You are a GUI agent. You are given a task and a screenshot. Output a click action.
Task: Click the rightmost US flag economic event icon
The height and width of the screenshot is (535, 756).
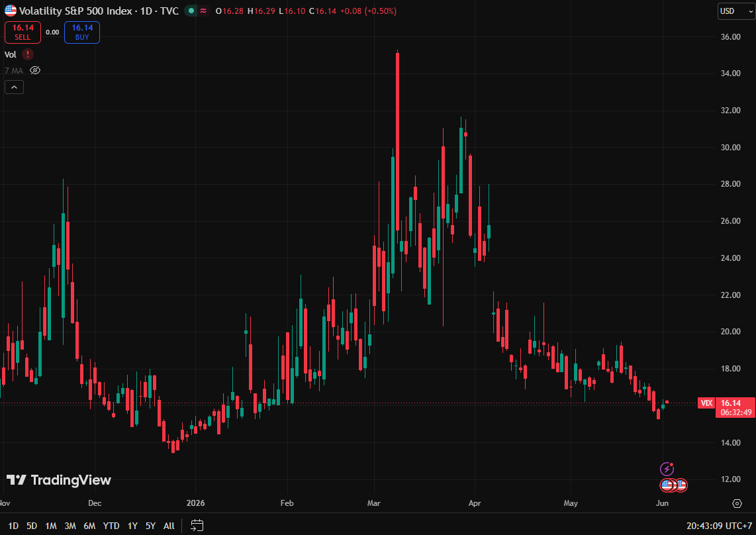[x=681, y=485]
